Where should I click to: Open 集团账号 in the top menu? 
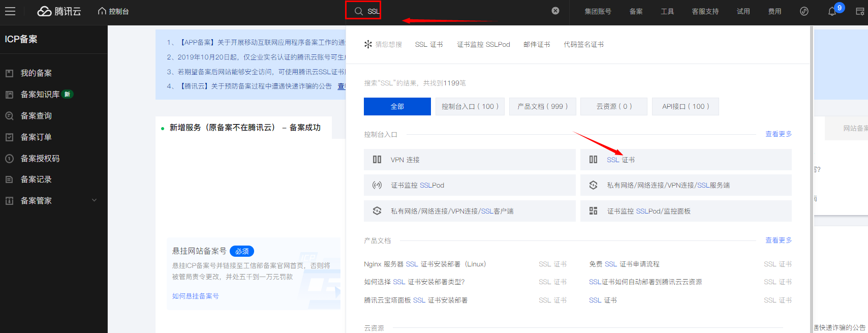(598, 11)
